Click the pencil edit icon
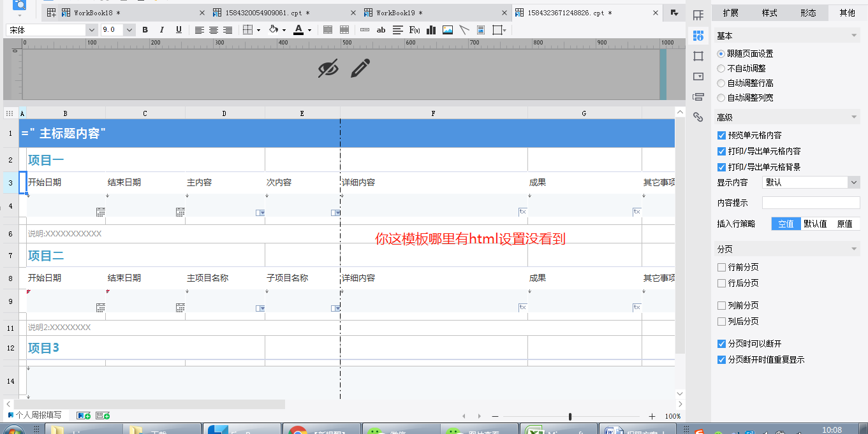This screenshot has width=868, height=434. pyautogui.click(x=360, y=68)
